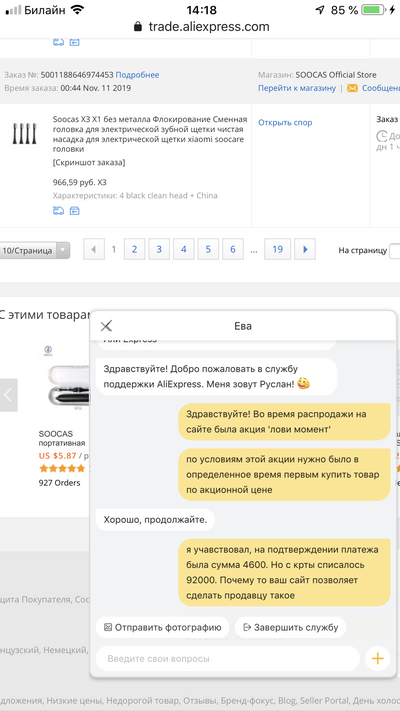Click US $5.87 price text
This screenshot has height=711, width=400.
tap(58, 456)
